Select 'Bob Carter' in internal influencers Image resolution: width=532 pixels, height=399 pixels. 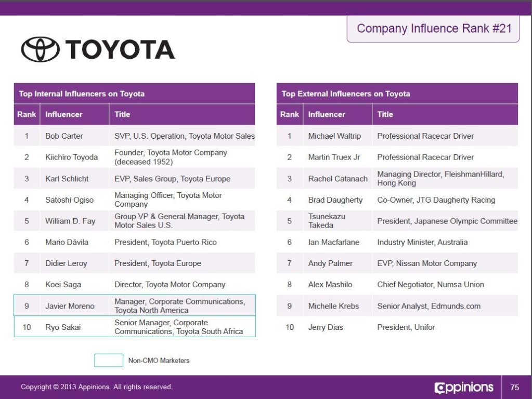tap(64, 136)
